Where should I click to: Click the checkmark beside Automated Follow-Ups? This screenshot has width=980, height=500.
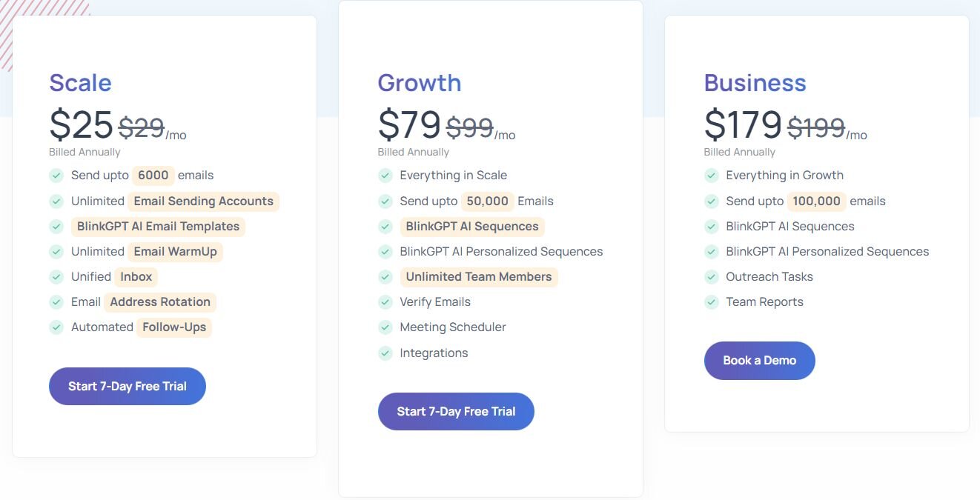(x=56, y=327)
